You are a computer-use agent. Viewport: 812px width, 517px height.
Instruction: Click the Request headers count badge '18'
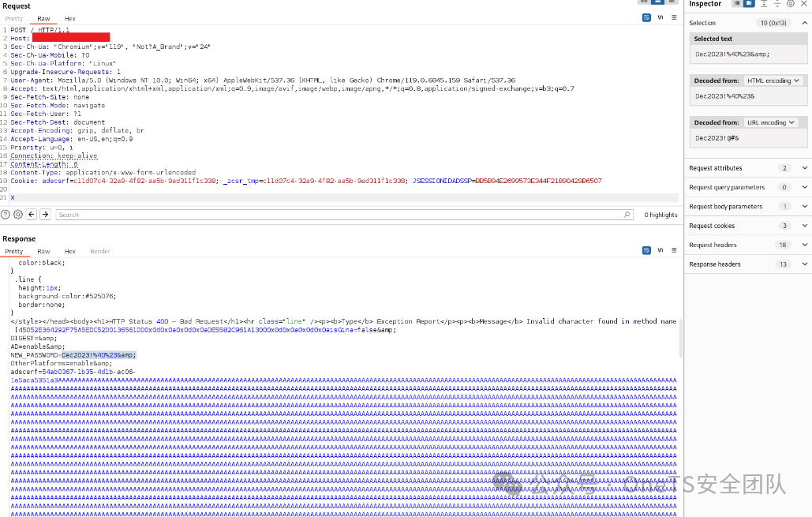(783, 245)
